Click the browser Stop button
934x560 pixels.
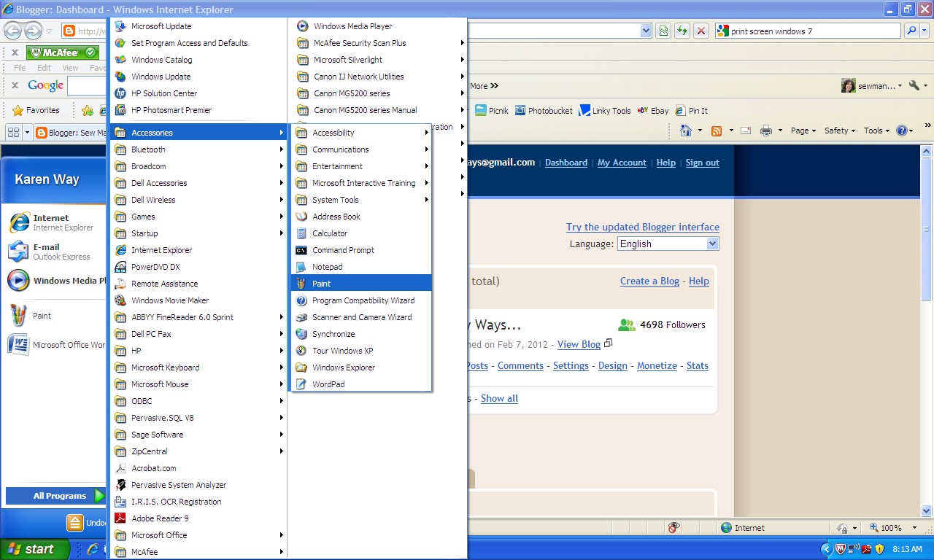tap(701, 31)
